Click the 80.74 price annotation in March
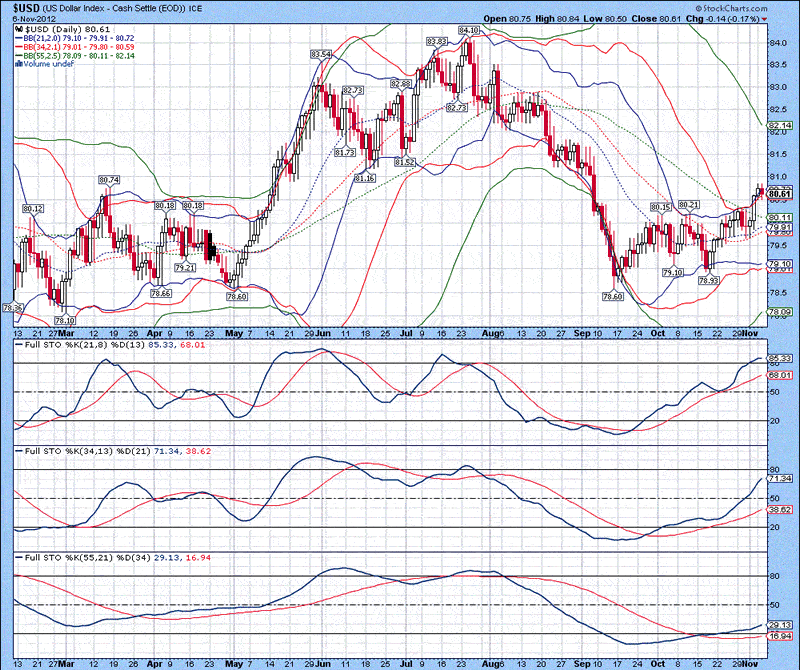 (109, 180)
